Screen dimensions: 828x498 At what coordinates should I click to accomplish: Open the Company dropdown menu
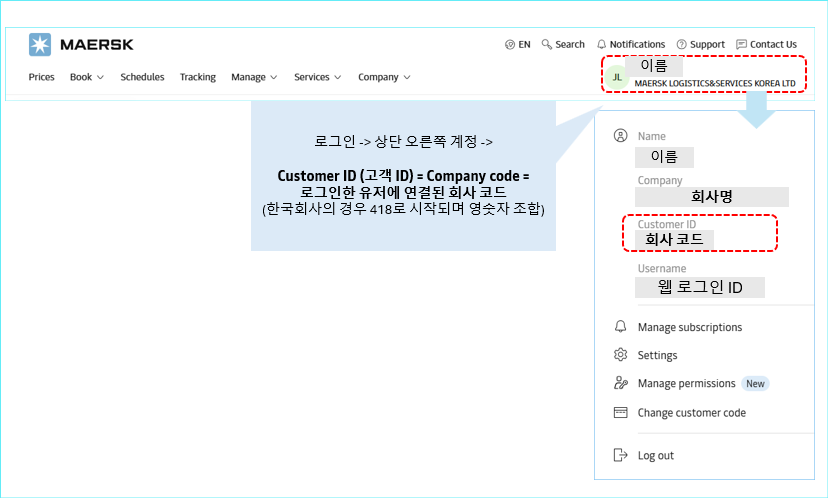pos(384,77)
